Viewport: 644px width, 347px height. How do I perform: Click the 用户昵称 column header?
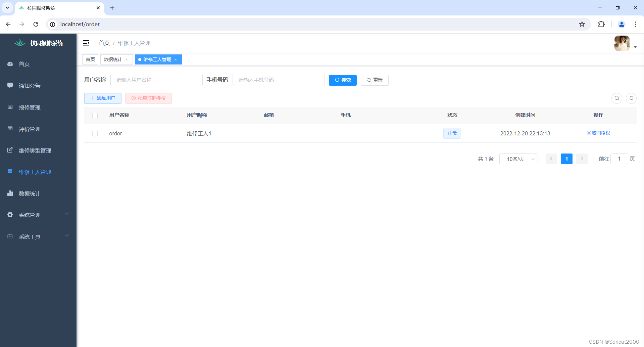pyautogui.click(x=197, y=115)
